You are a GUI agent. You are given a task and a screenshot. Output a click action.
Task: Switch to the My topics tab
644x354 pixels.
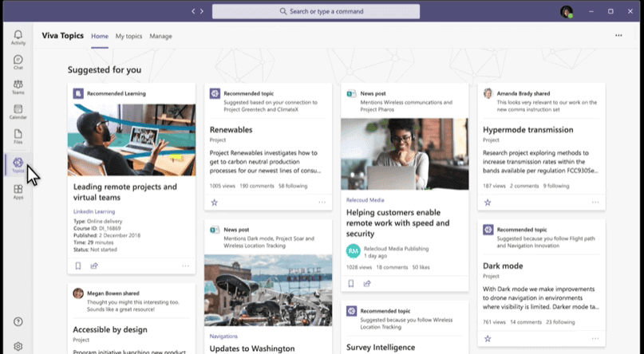click(128, 36)
